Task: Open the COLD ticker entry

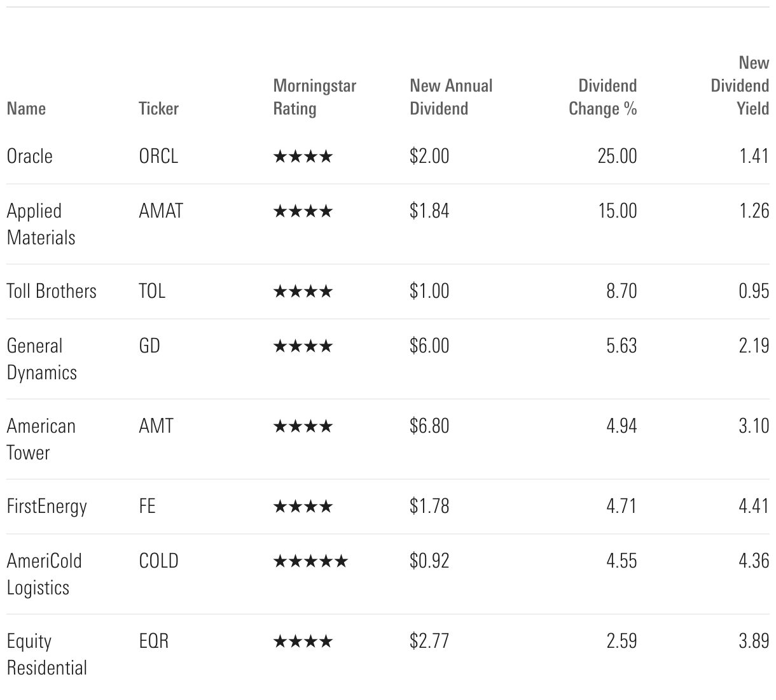Action: [158, 561]
